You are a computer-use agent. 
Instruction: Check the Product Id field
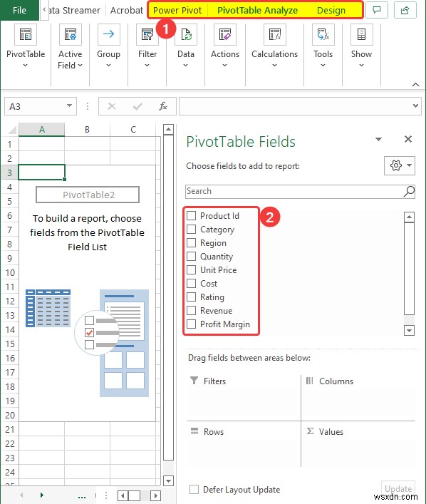(x=191, y=215)
